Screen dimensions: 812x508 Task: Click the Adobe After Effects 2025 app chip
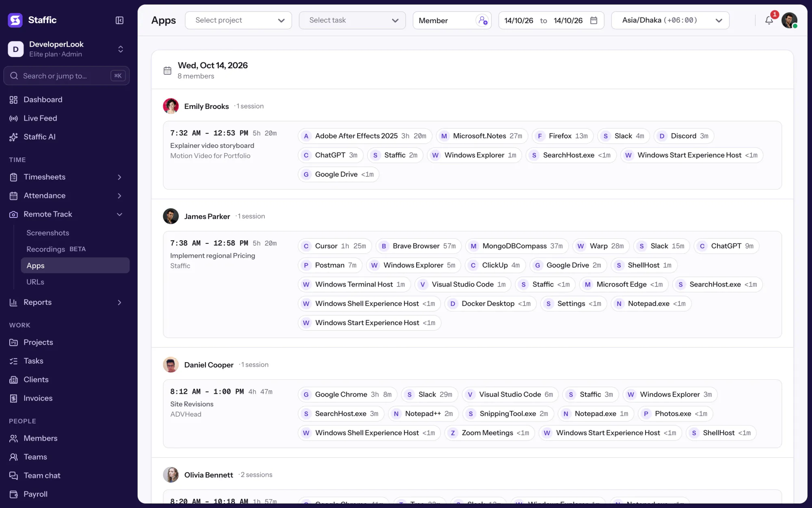[x=365, y=136]
